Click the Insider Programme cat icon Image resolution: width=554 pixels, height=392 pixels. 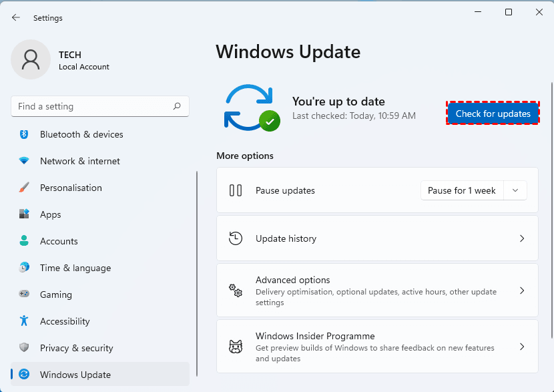click(x=236, y=347)
